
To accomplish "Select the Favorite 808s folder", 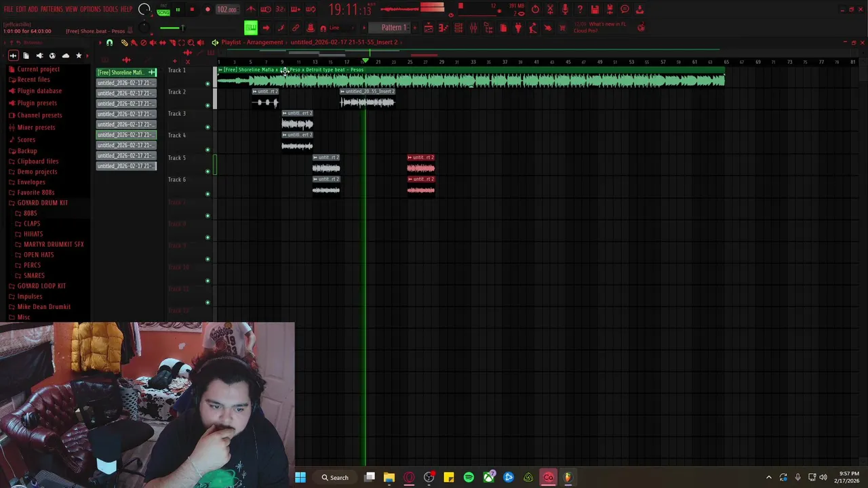I will coord(35,192).
